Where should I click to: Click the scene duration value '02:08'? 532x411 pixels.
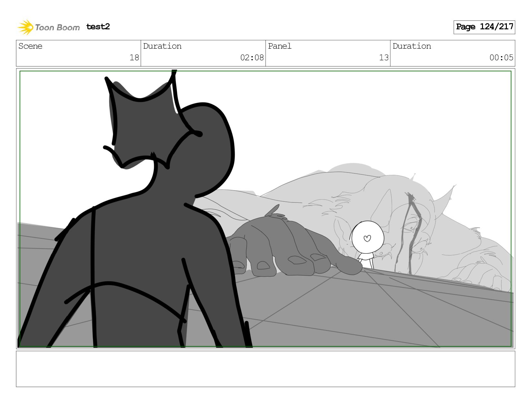click(x=252, y=58)
